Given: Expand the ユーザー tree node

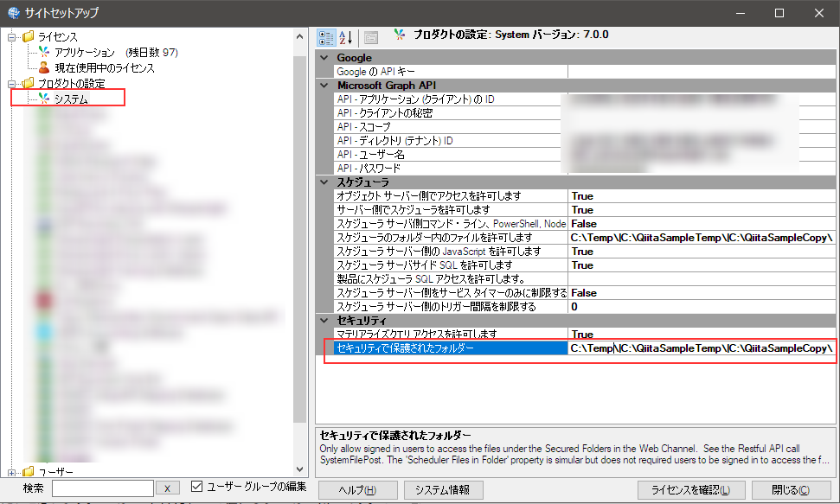Looking at the screenshot, I should pyautogui.click(x=11, y=473).
